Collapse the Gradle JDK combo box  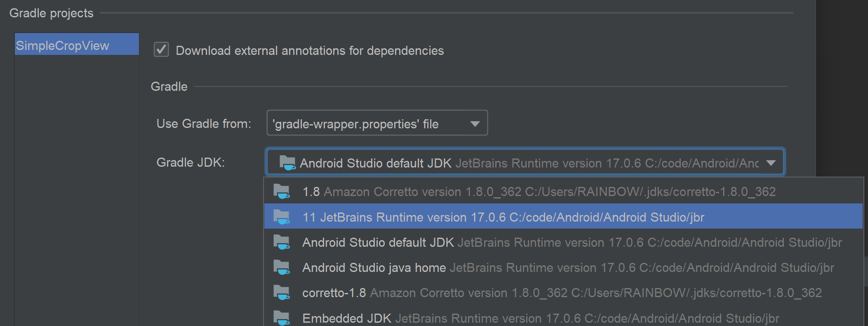pos(525,163)
